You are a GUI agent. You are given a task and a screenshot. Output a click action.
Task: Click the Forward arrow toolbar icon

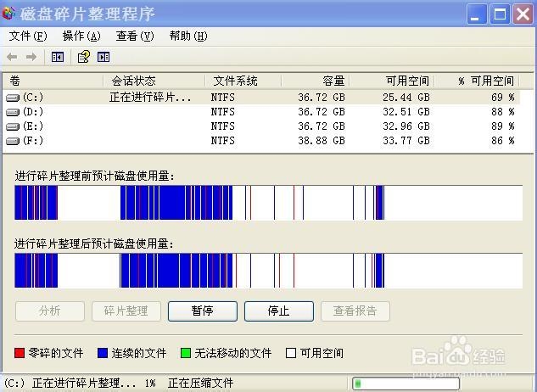point(31,57)
